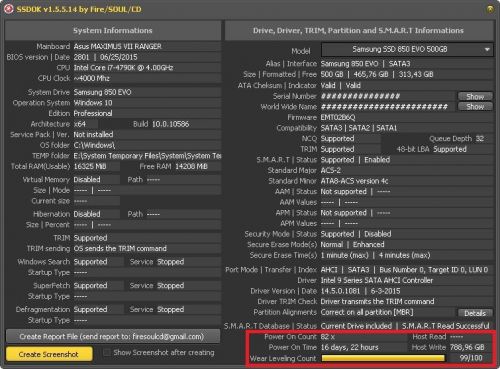Show the hidden World Wide Name
500x369 pixels.
coord(475,107)
